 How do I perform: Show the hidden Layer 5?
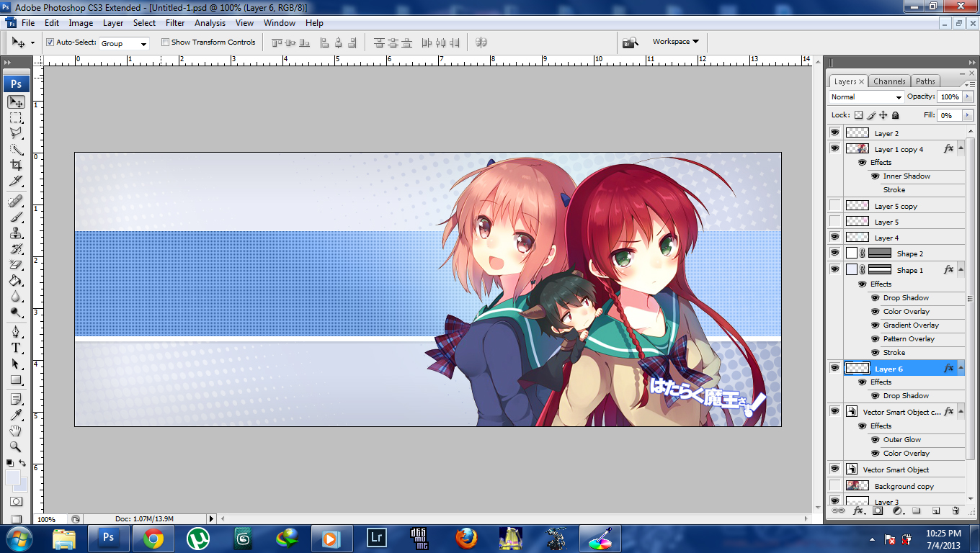tap(835, 222)
